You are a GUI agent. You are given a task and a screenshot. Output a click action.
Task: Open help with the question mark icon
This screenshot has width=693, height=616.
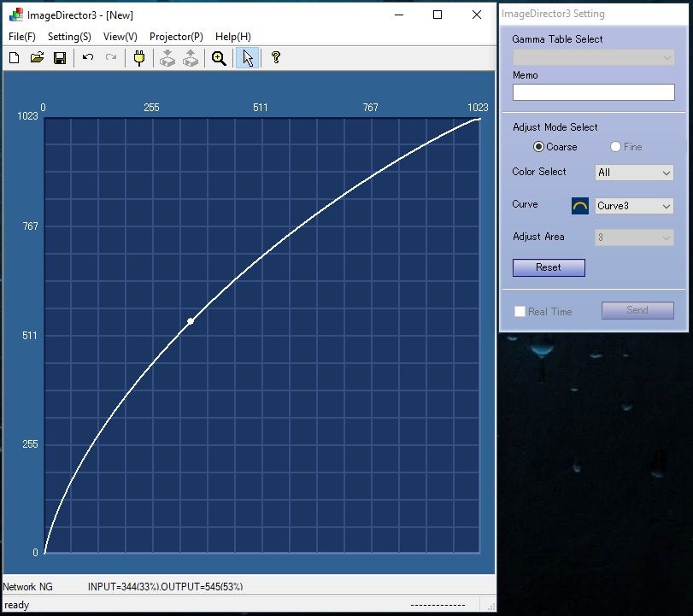(x=276, y=57)
